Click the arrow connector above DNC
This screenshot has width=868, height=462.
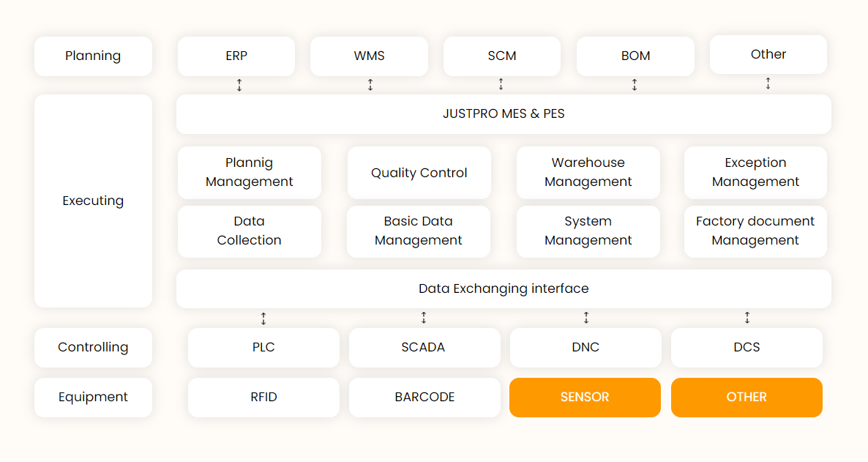[586, 318]
